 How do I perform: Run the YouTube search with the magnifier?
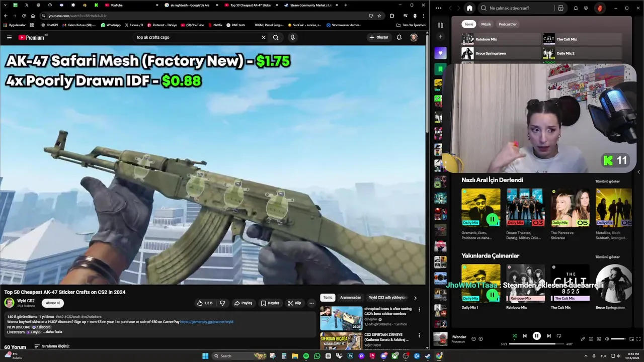point(276,37)
